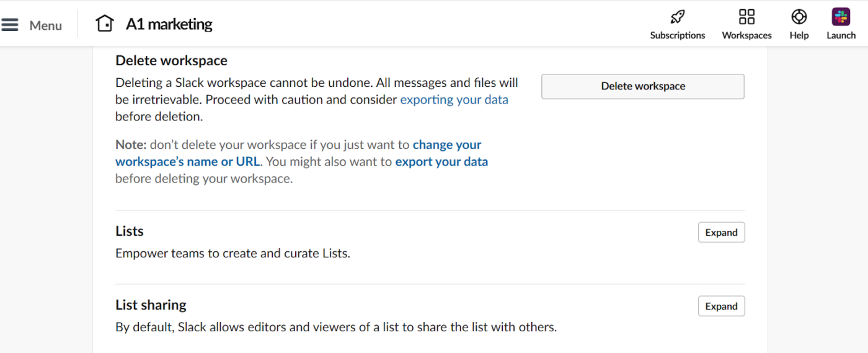Click the "Menu" text label
The height and width of the screenshot is (353, 868).
46,25
